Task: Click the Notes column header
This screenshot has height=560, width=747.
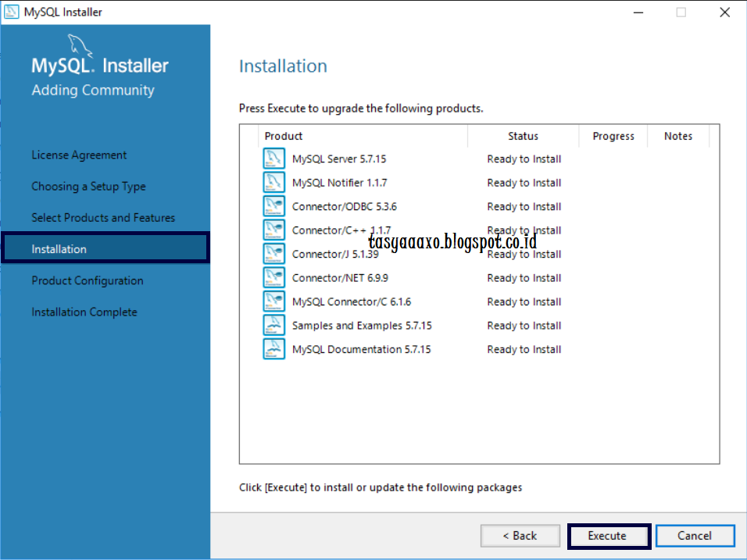Action: point(678,136)
